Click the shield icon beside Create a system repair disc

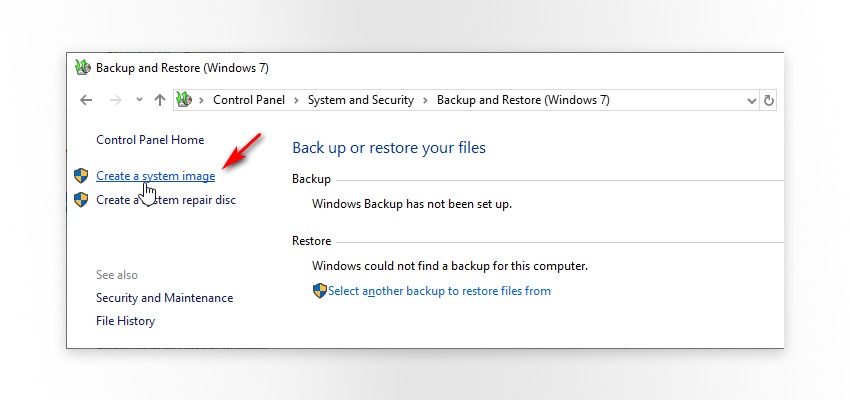coord(82,200)
